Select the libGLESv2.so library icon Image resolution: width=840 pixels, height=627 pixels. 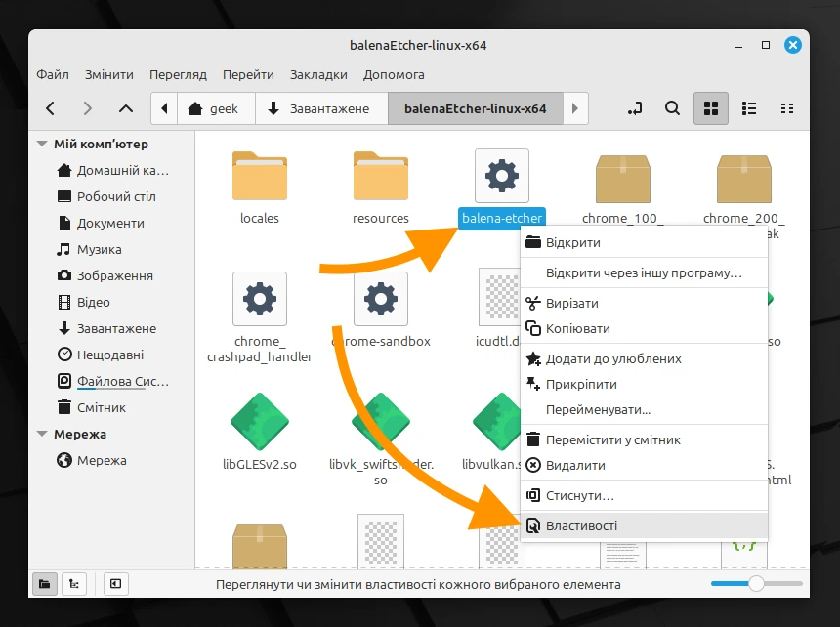pos(260,421)
